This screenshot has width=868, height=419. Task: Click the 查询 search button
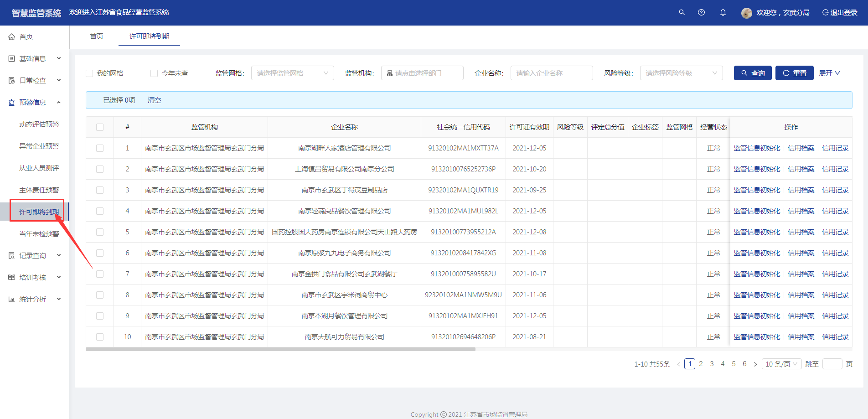(753, 73)
